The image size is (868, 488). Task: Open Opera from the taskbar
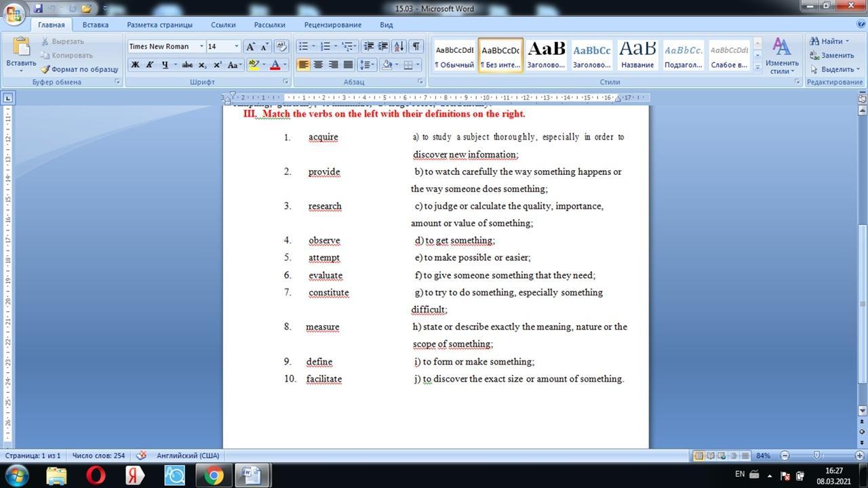click(x=96, y=475)
